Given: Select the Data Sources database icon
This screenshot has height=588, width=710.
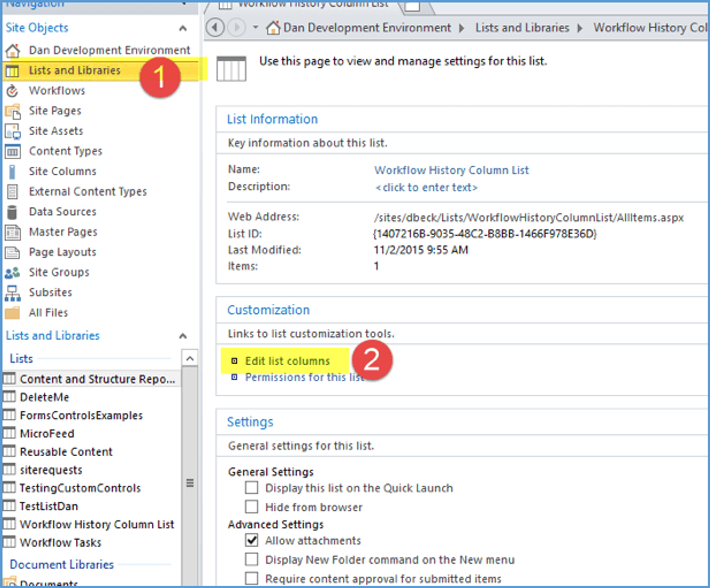Looking at the screenshot, I should [12, 212].
